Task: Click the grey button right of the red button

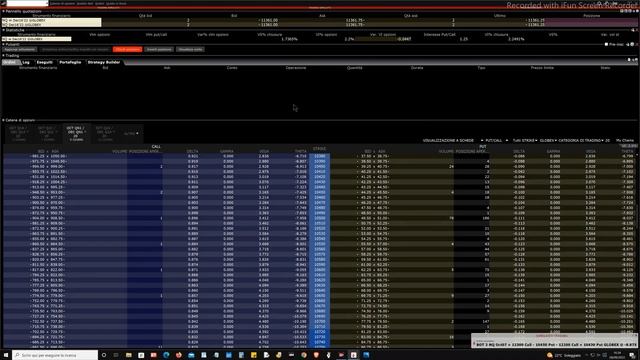Action: [x=159, y=49]
